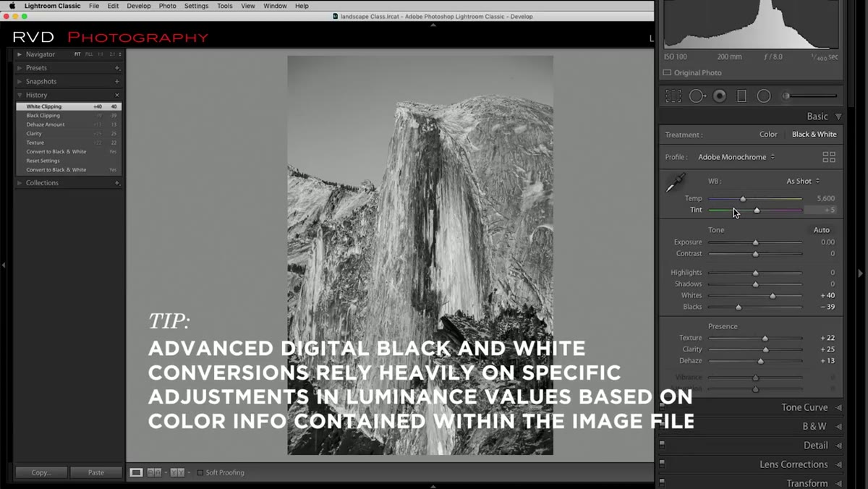This screenshot has height=489, width=868.
Task: Click the Exposure slider handle
Action: (755, 242)
